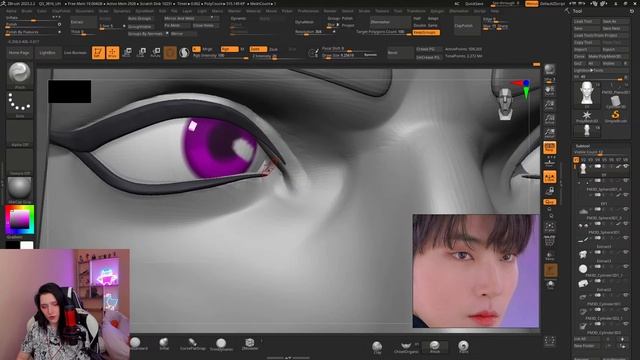The width and height of the screenshot is (640, 360).
Task: Switch to the Scale transform icon
Action: (141, 53)
